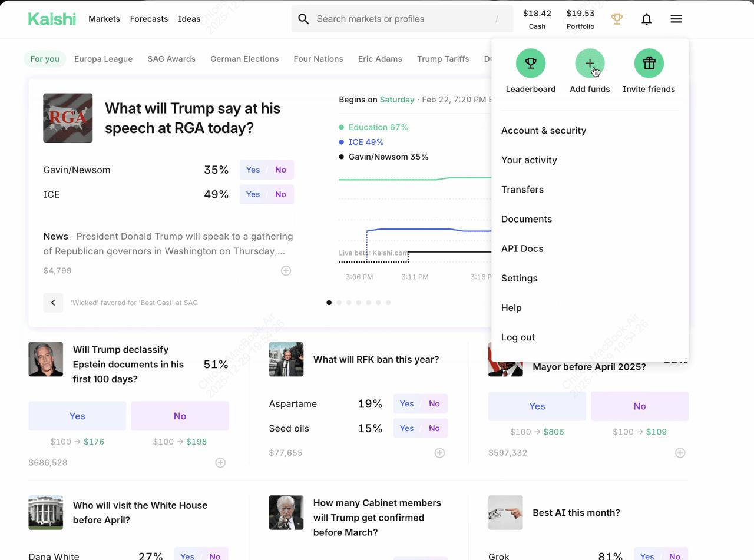This screenshot has width=754, height=560.
Task: Go to previous featured story arrow
Action: 53,303
